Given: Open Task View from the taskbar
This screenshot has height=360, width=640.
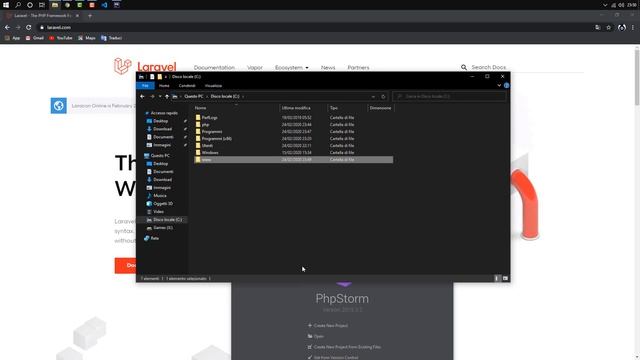Looking at the screenshot, I should (x=42, y=5).
